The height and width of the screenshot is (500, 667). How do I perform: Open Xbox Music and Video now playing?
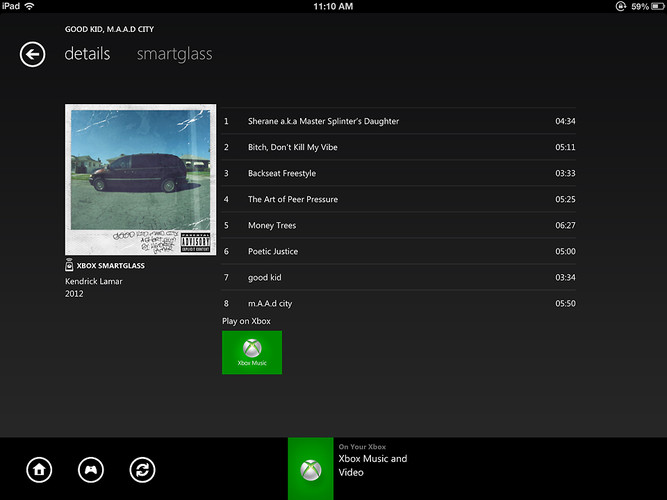pyautogui.click(x=373, y=465)
